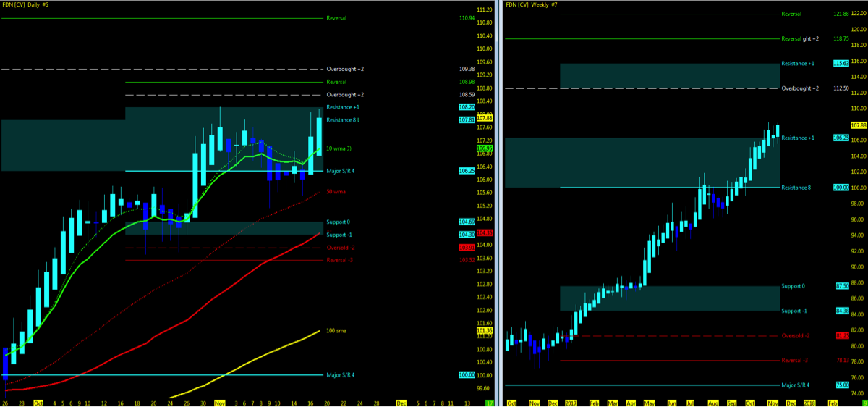Click the 100.00 price tag on weekly axis
Image resolution: width=868 pixels, height=407 pixels.
pos(841,188)
